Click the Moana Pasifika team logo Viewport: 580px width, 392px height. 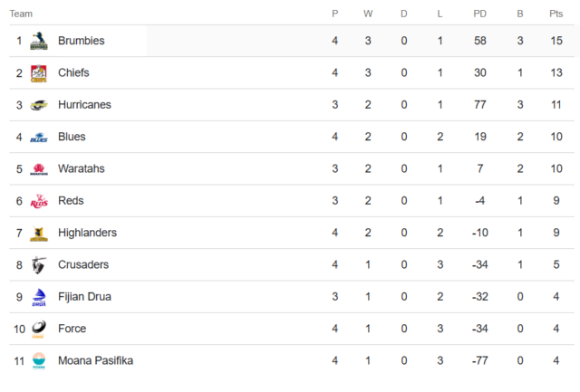(39, 361)
